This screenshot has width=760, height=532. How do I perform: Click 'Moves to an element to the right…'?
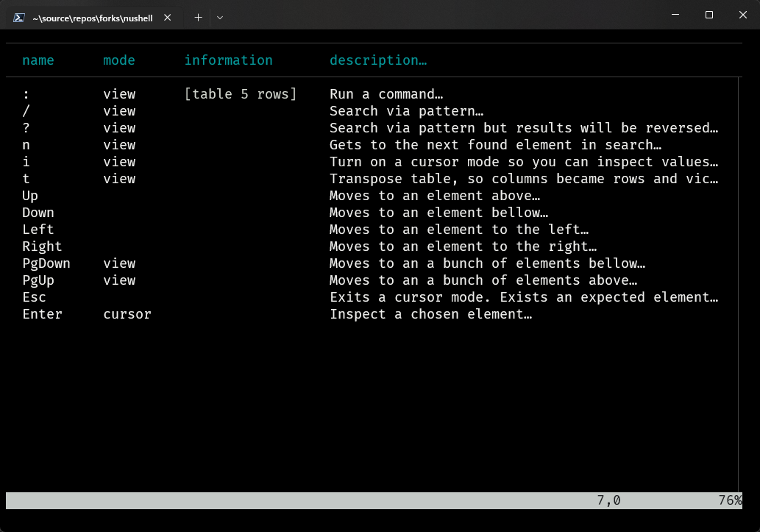464,247
